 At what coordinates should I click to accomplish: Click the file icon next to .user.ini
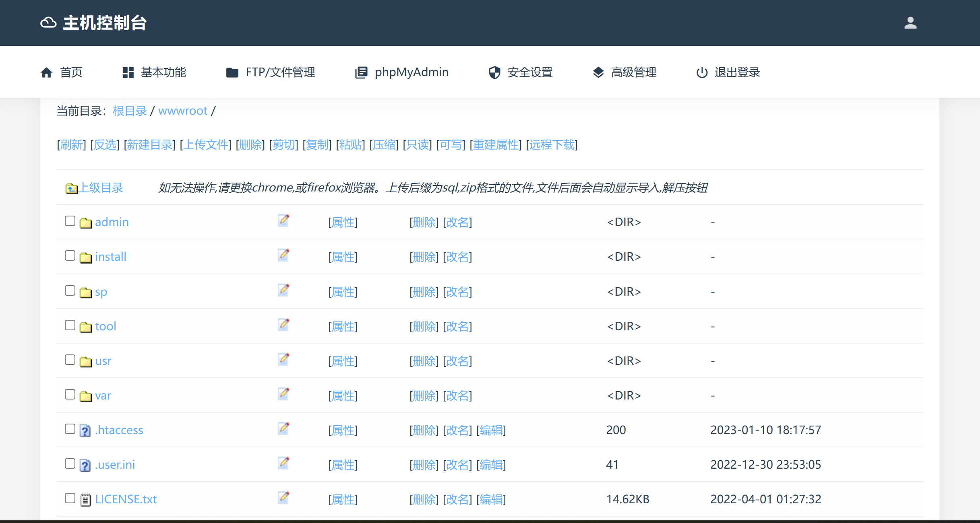[x=85, y=465]
